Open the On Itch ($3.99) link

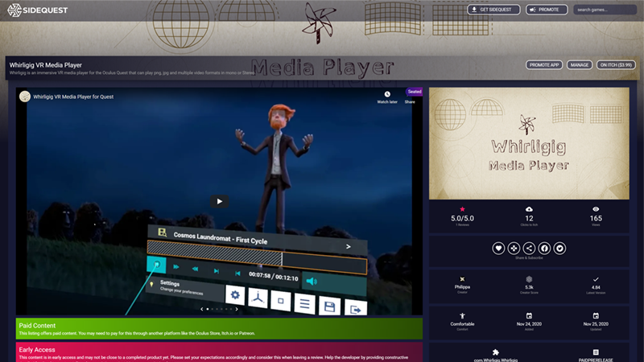click(616, 65)
